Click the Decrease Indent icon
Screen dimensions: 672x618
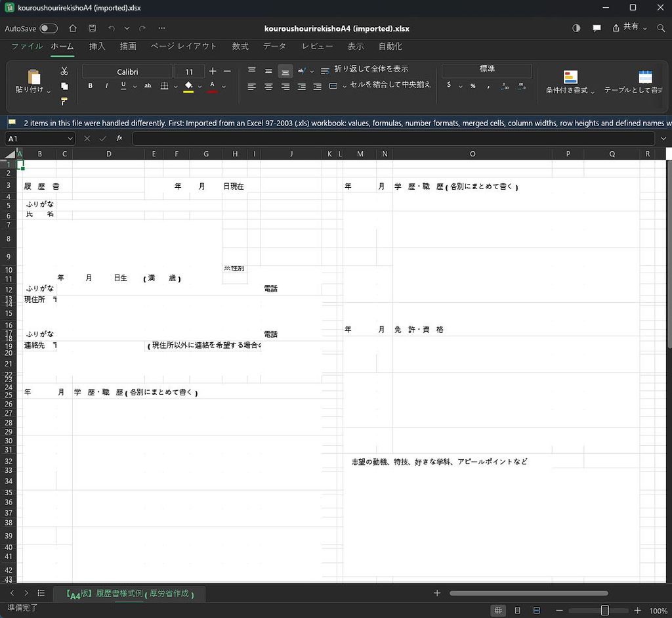(x=302, y=87)
